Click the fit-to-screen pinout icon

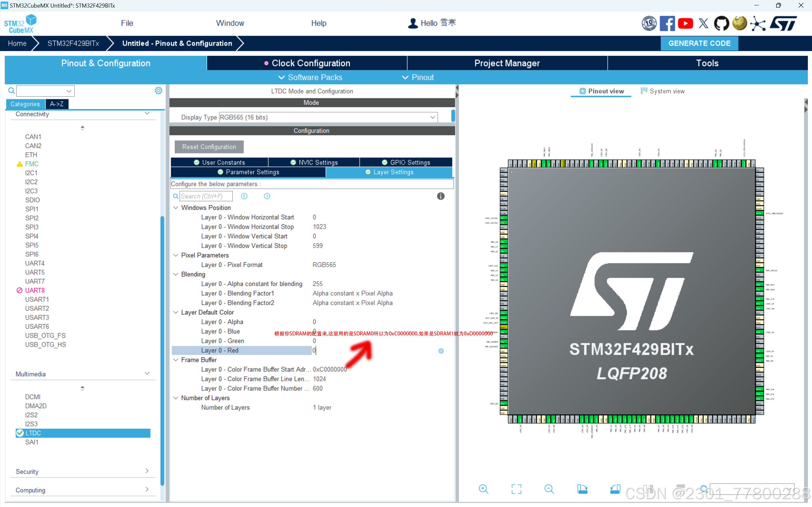click(516, 489)
